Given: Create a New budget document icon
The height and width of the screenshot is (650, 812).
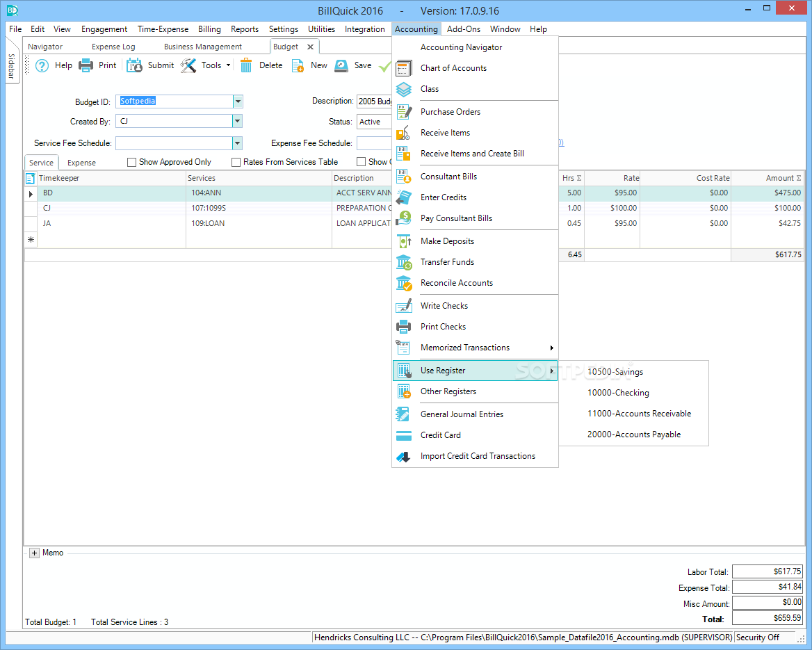Looking at the screenshot, I should pyautogui.click(x=298, y=66).
